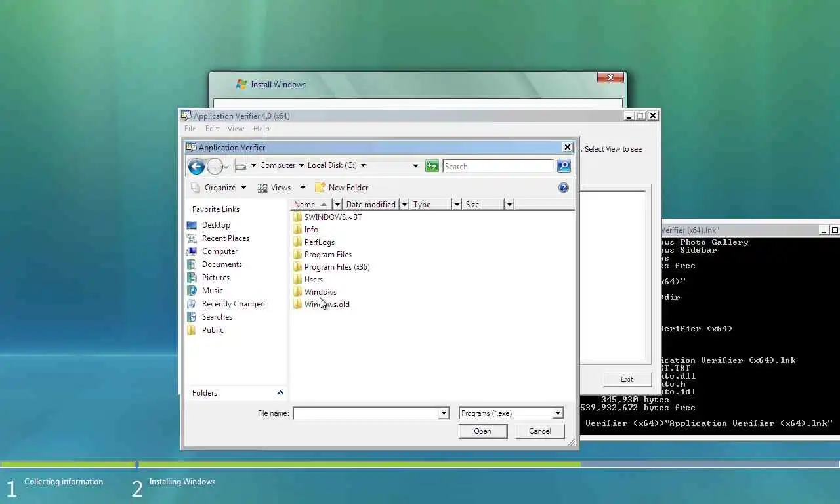Open Pictures in Favorite Links
840x504 pixels.
click(215, 278)
